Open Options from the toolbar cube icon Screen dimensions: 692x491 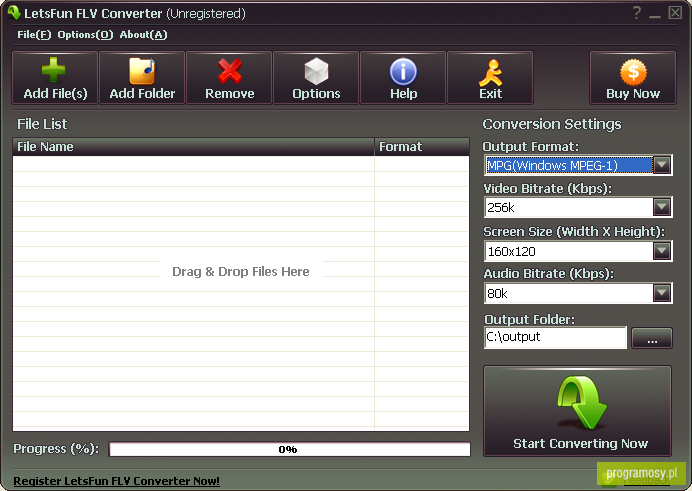click(x=316, y=78)
